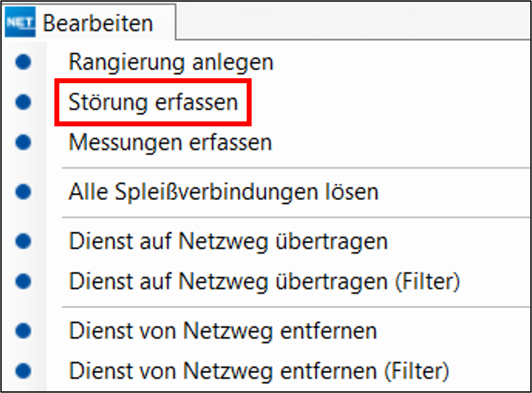Open the Bearbeiten tab
Viewport: 532px width, 393px height.
[x=97, y=22]
